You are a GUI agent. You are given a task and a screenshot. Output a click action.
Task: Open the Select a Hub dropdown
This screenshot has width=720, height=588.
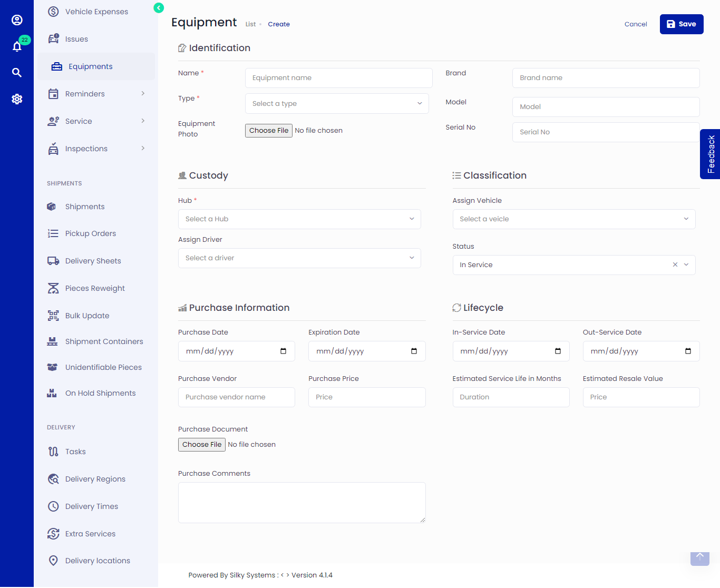[x=299, y=219]
